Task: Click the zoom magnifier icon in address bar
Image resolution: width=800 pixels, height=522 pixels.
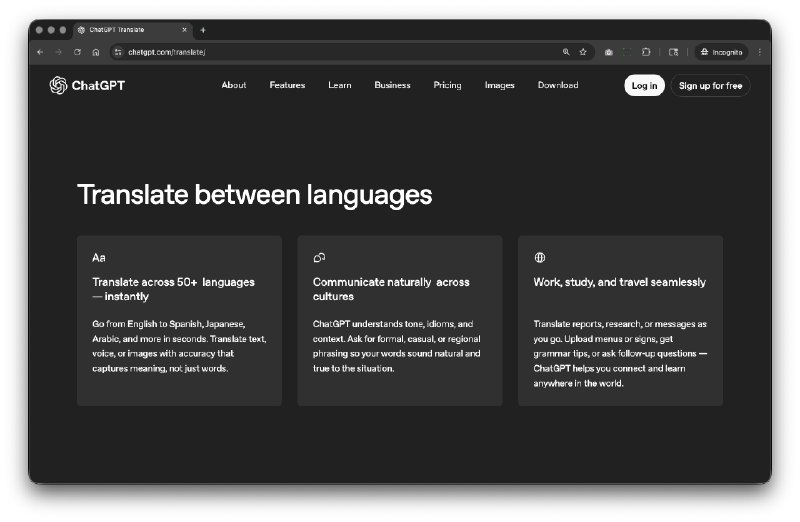Action: 566,52
